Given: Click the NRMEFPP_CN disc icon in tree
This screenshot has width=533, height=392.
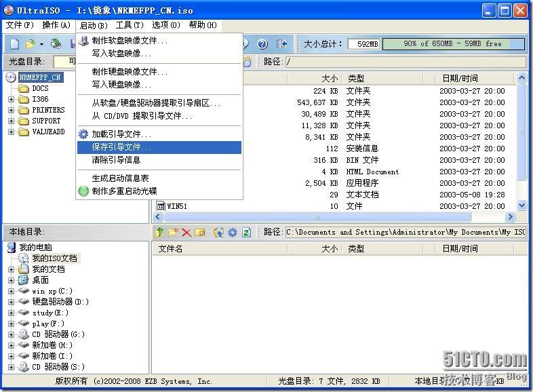Looking at the screenshot, I should coord(11,77).
